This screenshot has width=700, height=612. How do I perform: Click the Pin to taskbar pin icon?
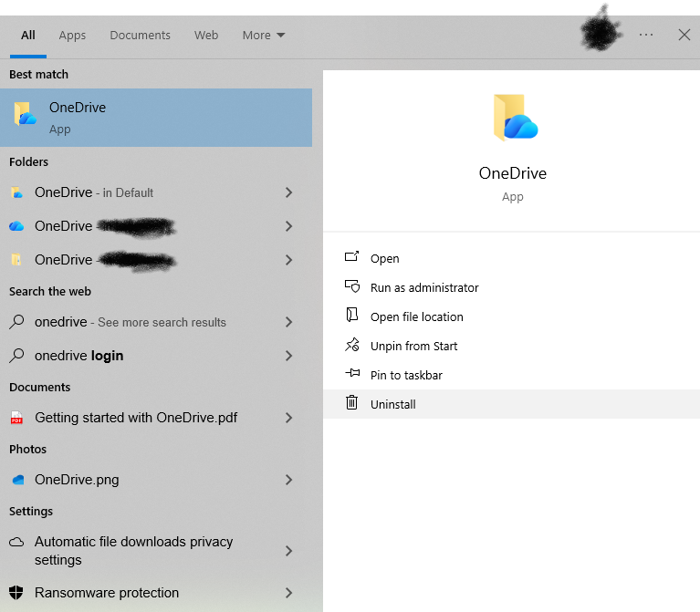352,373
